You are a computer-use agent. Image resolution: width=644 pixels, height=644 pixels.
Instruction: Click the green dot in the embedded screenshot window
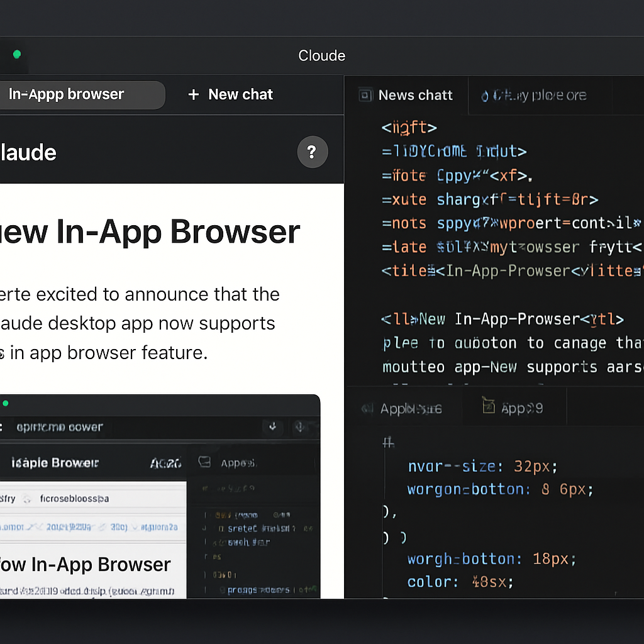[x=5, y=403]
